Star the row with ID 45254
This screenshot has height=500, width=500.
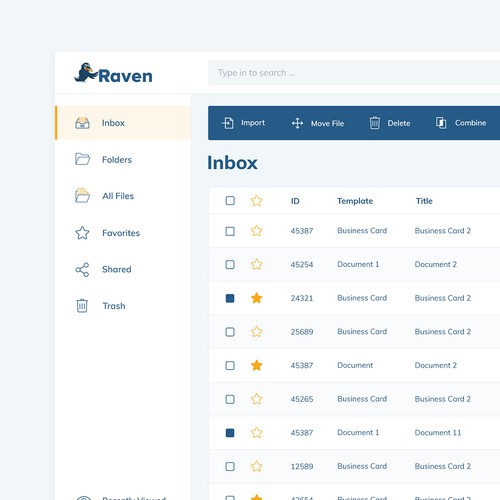(x=257, y=264)
